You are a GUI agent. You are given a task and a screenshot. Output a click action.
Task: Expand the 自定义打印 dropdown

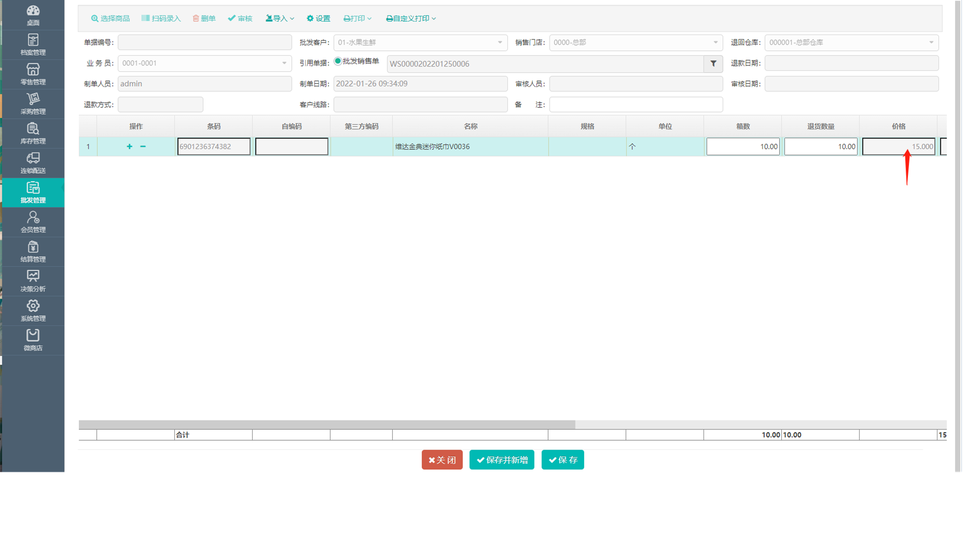410,18
